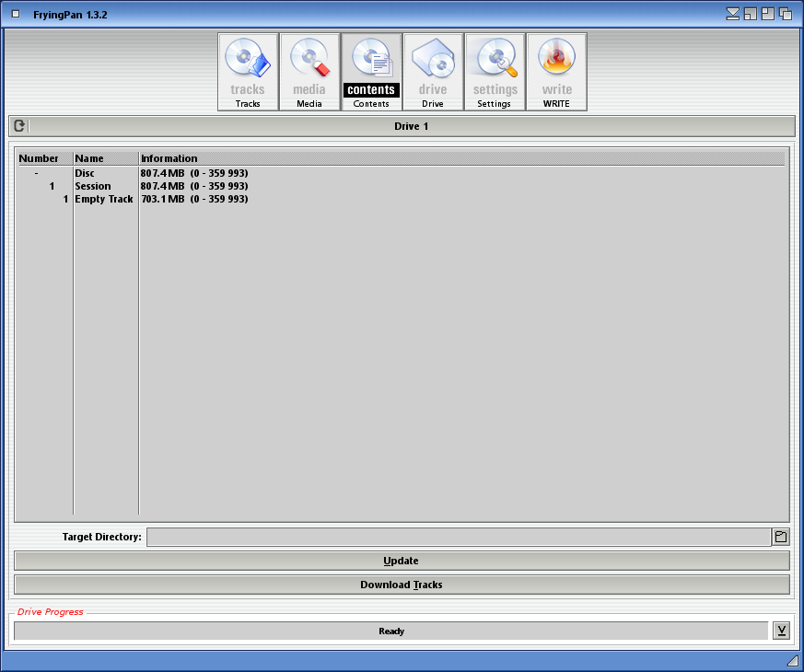Click the Number column header
Image resolution: width=804 pixels, height=672 pixels.
tap(39, 158)
